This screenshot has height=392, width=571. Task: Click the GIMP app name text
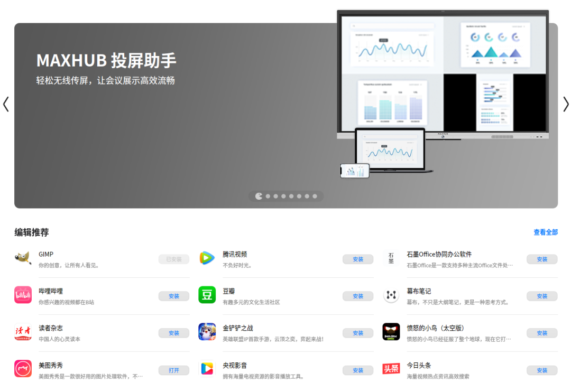[46, 255]
